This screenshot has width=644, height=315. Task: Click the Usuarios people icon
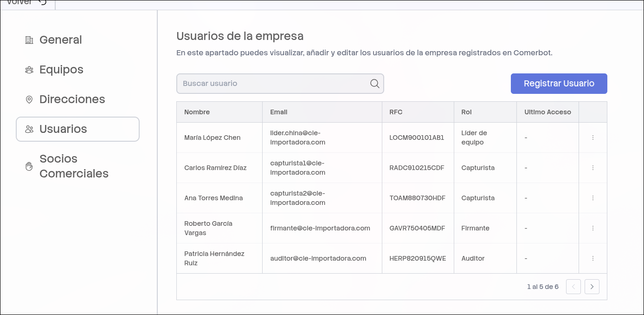29,129
